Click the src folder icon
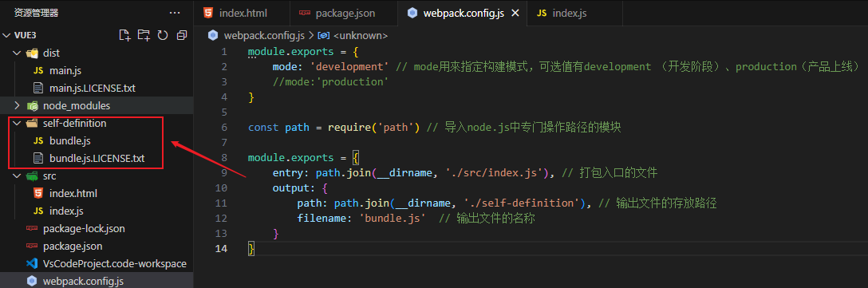The width and height of the screenshot is (868, 288). coord(32,176)
